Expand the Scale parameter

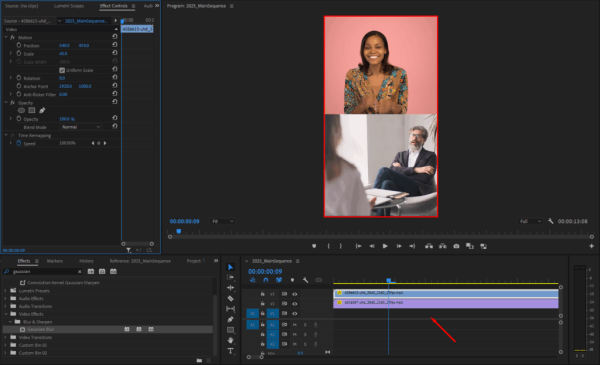tap(11, 54)
